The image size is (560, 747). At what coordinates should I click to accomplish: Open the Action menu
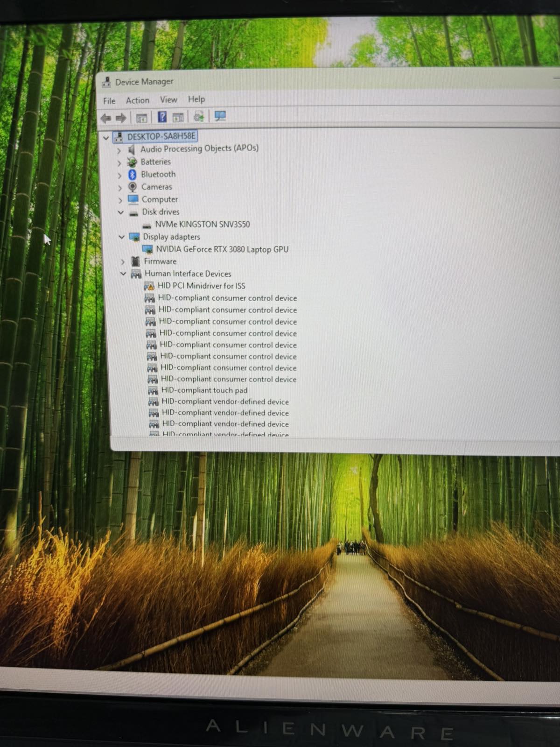coord(138,100)
